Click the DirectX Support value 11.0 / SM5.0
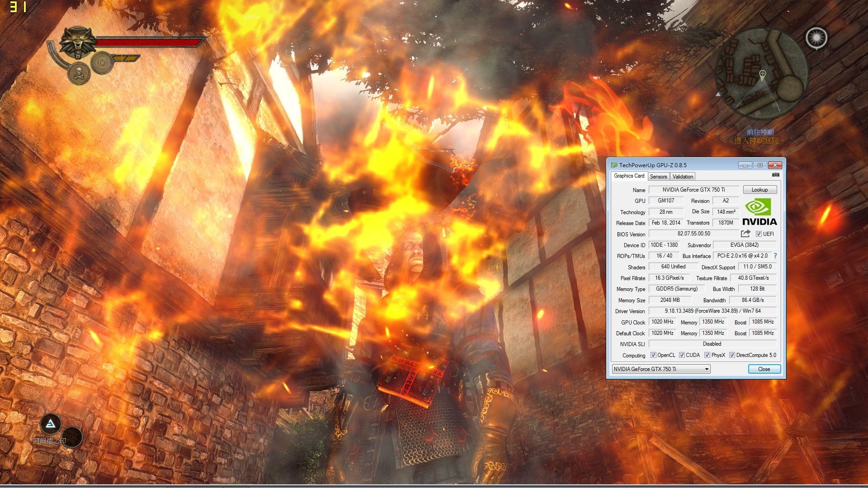Image resolution: width=868 pixels, height=488 pixels. click(x=757, y=267)
